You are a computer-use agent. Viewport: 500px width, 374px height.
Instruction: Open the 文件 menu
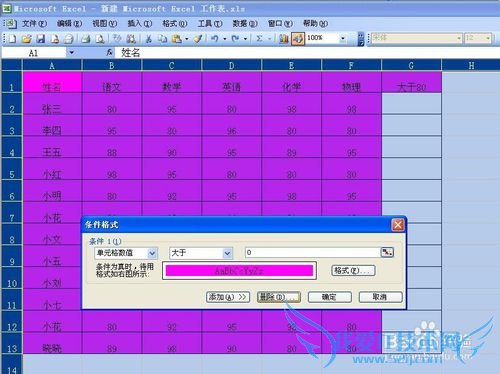point(34,23)
